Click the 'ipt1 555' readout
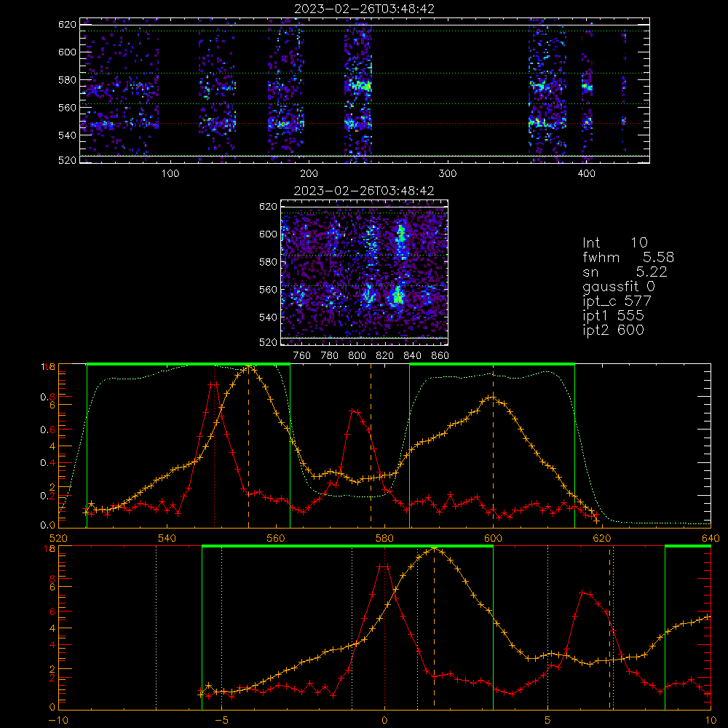Screen dimensions: 728x728 (x=613, y=316)
